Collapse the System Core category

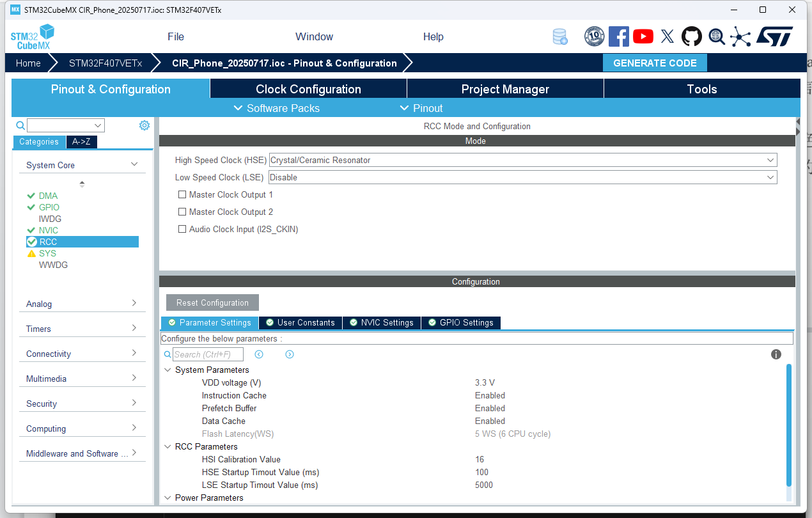click(x=134, y=164)
